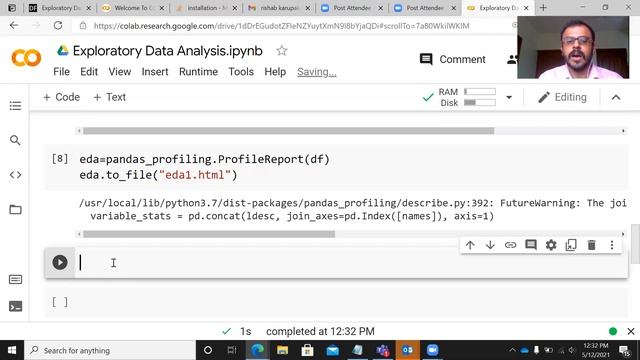Open the Files folder panel
Image resolution: width=640 pixels, height=360 pixels.
(x=15, y=209)
